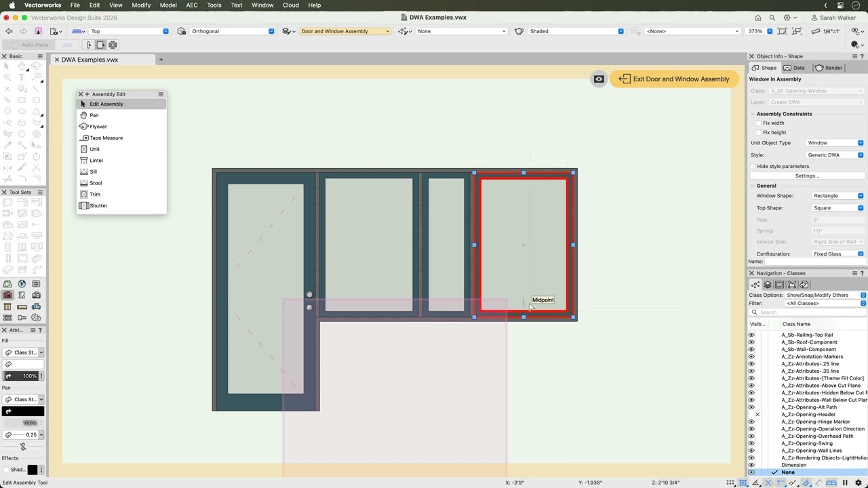Open the Style dropdown showing Generic DWA

835,155
